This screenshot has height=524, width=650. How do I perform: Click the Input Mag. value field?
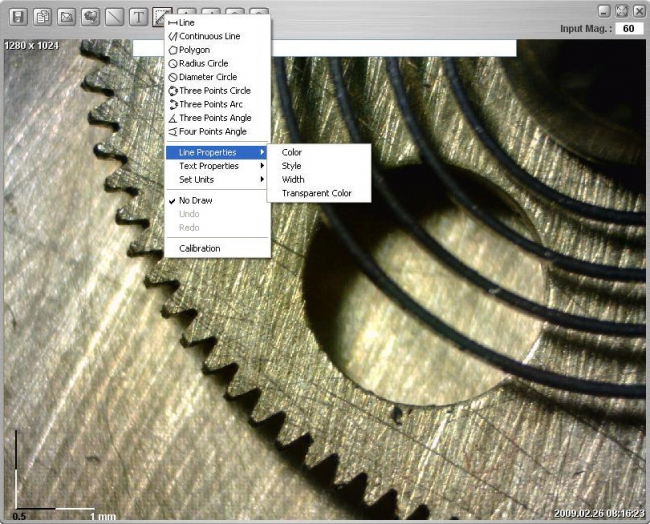tap(628, 29)
